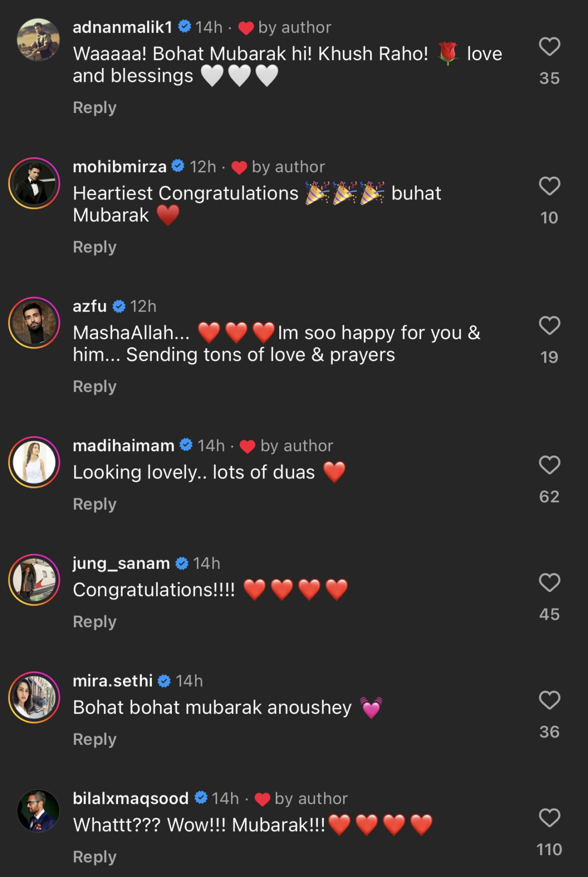Like jung_sanam's congratulations comment
The image size is (588, 877).
tap(549, 581)
